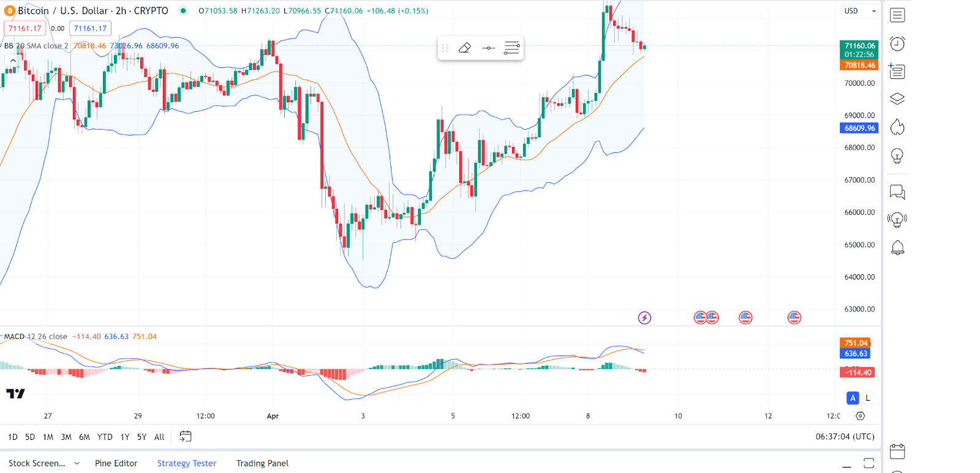Viewport: 980px width, 473px height.
Task: Select the YTD time range
Action: click(x=105, y=437)
